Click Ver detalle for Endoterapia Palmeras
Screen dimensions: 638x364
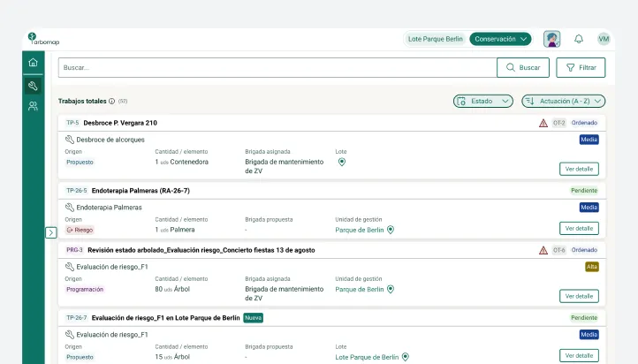[579, 229]
